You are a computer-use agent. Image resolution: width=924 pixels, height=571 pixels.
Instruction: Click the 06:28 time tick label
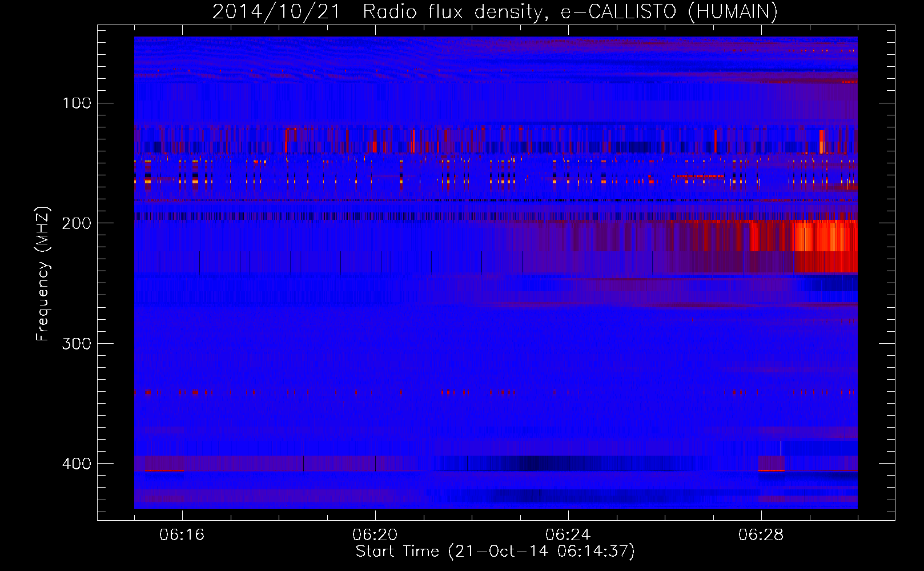tap(761, 535)
